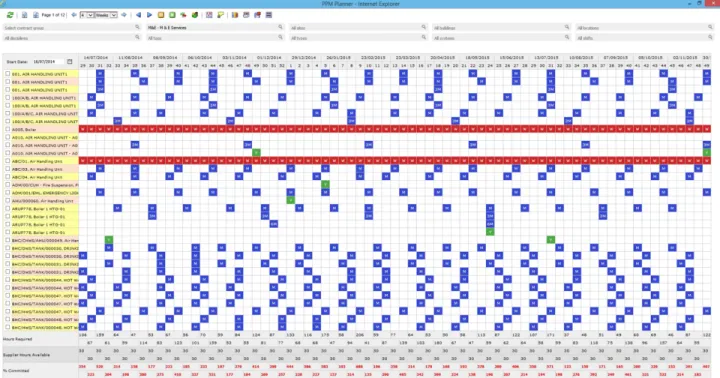Click the striped list icon at toolbar end
Image resolution: width=720 pixels, height=378 pixels.
click(269, 15)
